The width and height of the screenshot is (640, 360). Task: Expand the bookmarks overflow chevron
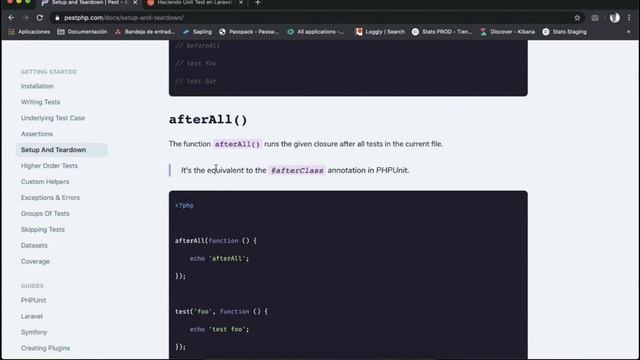(x=629, y=32)
